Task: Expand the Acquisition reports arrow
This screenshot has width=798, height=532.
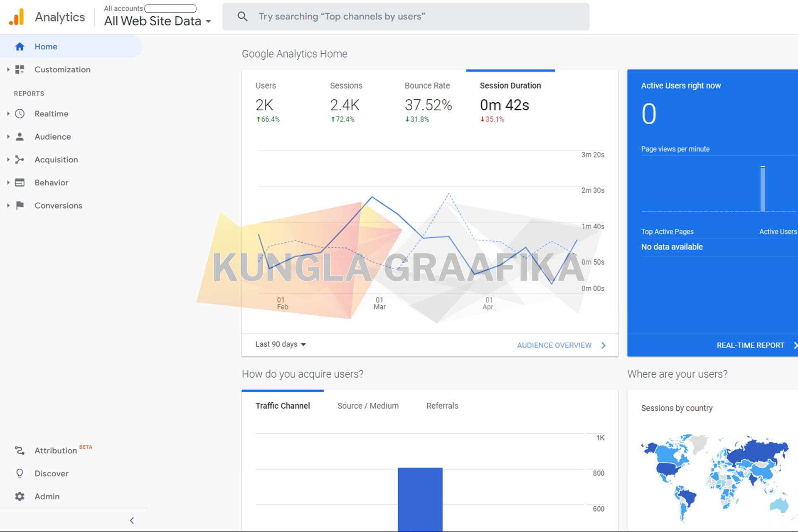Action: pos(8,160)
